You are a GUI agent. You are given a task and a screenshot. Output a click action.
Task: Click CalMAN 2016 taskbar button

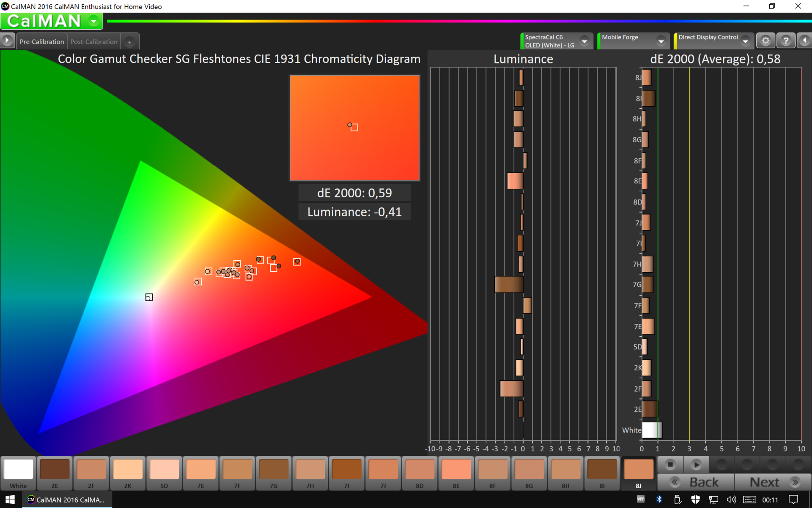[x=66, y=500]
